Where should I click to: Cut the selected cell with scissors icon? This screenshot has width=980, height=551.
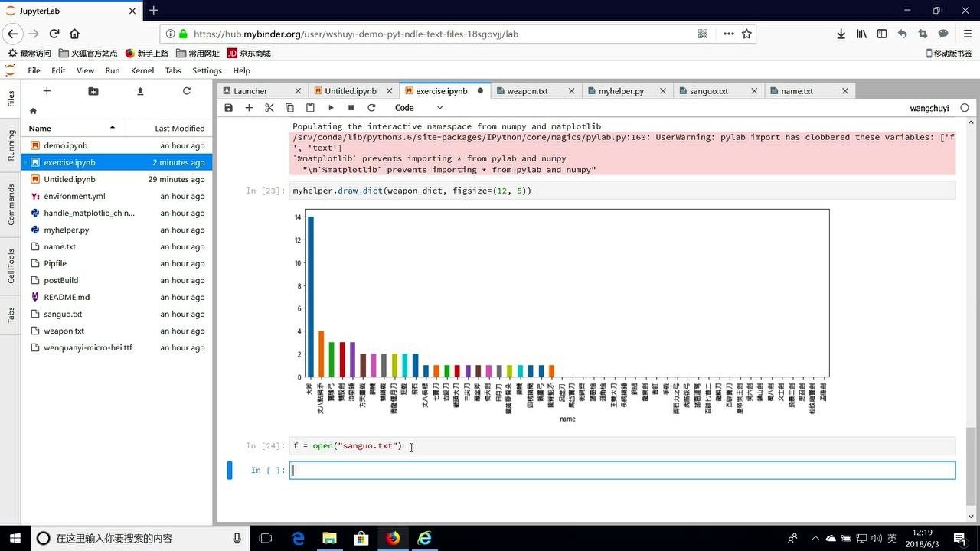tap(269, 107)
